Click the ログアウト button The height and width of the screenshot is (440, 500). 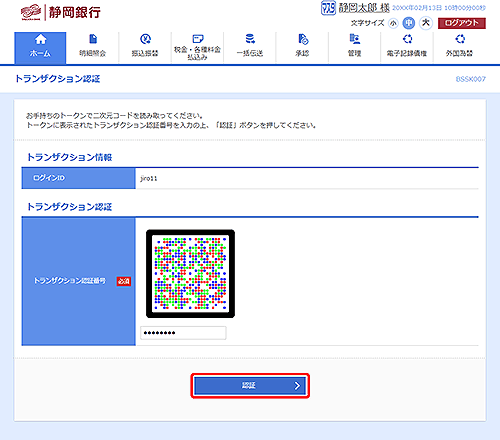pos(462,23)
